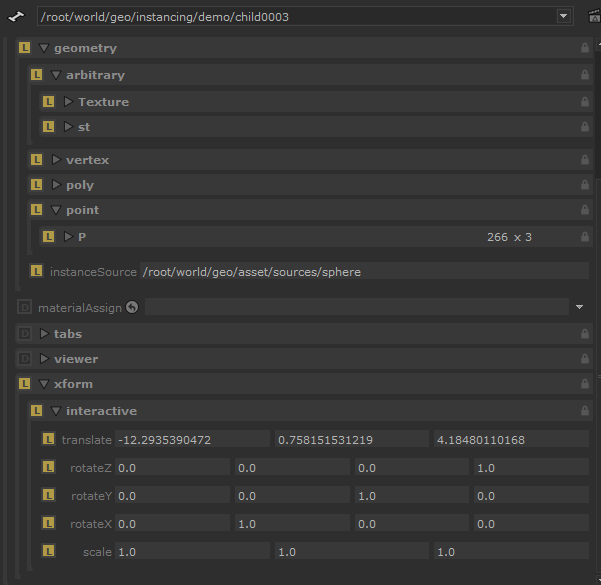Image resolution: width=601 pixels, height=585 pixels.
Task: Click the empty materialAssign value field
Action: pyautogui.click(x=356, y=307)
